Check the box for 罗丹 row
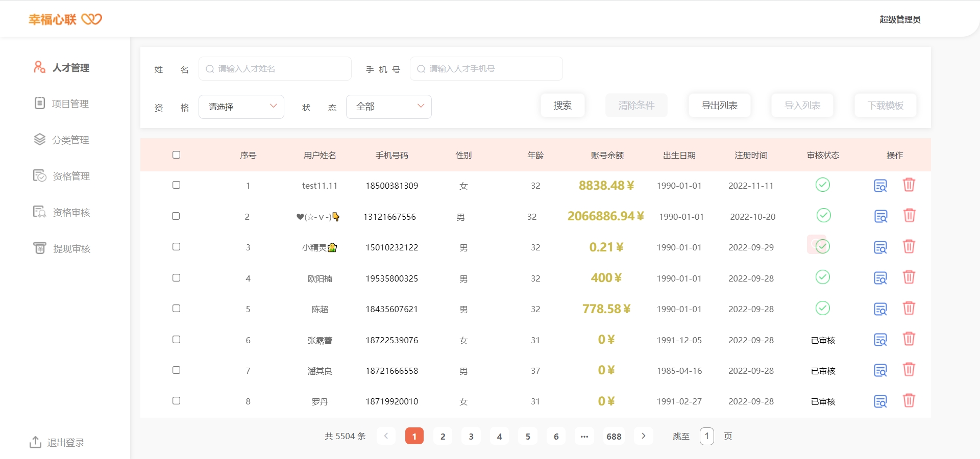Viewport: 980px width, 459px height. pos(176,401)
